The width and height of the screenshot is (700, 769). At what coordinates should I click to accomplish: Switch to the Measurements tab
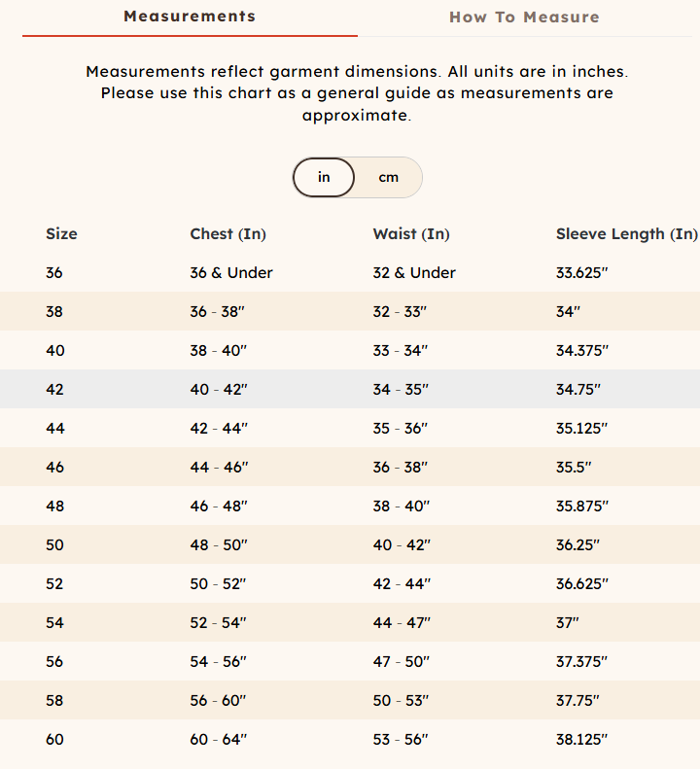pos(190,17)
